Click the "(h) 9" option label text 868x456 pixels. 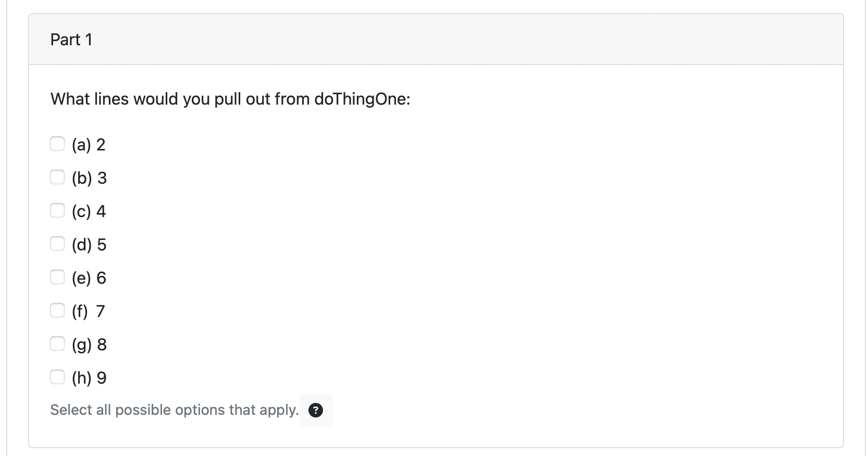pos(89,378)
